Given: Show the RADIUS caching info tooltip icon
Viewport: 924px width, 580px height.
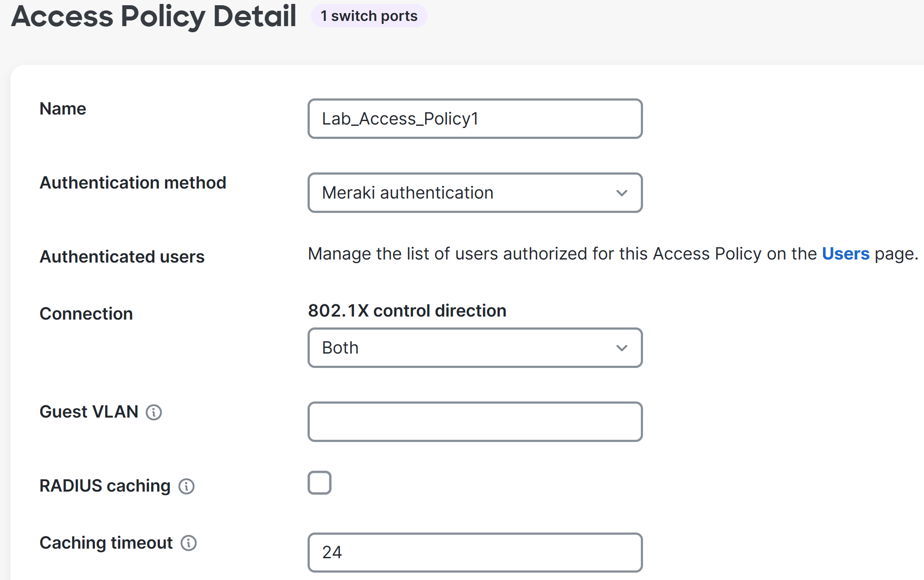Looking at the screenshot, I should tap(186, 486).
